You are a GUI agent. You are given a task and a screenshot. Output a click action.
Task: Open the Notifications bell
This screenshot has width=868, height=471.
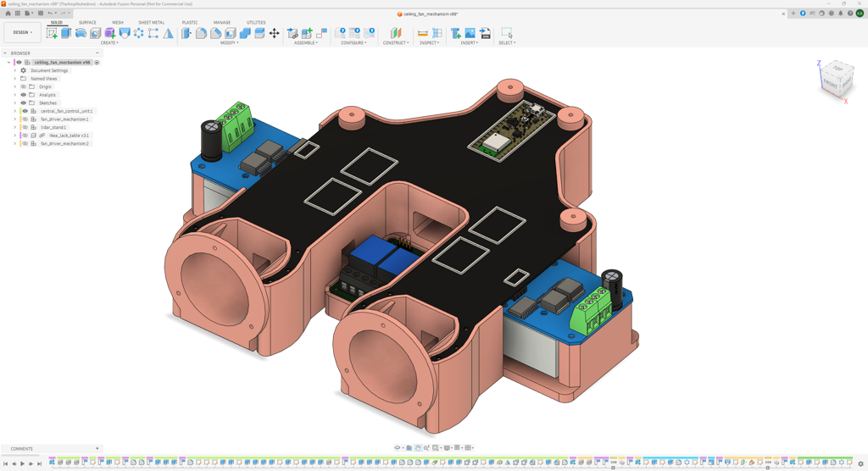click(x=840, y=14)
